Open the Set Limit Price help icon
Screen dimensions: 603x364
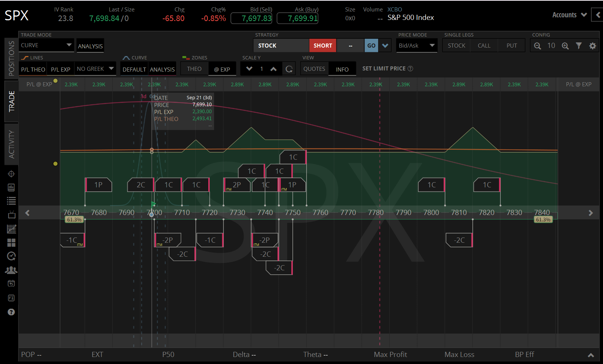(410, 69)
